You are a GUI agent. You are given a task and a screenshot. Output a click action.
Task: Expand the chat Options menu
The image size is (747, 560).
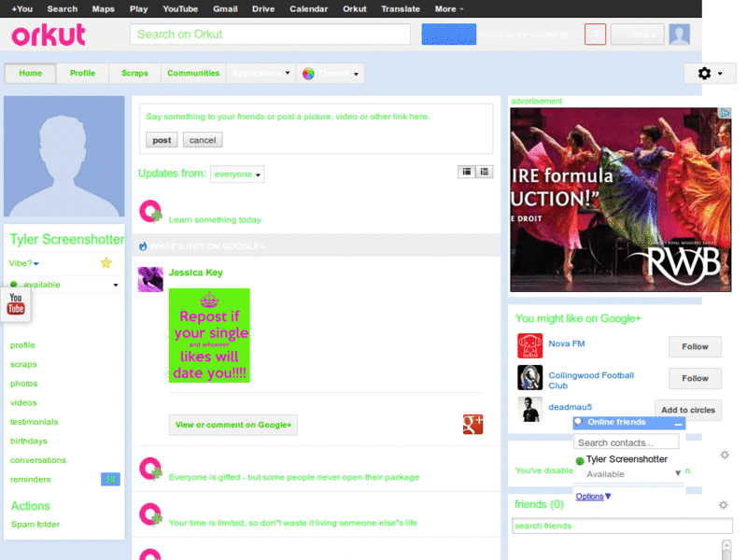[593, 497]
